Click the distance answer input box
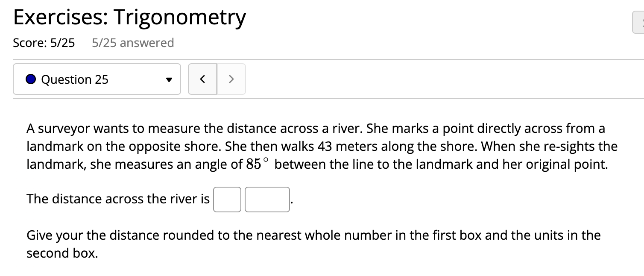This screenshot has height=276, width=644. [227, 200]
